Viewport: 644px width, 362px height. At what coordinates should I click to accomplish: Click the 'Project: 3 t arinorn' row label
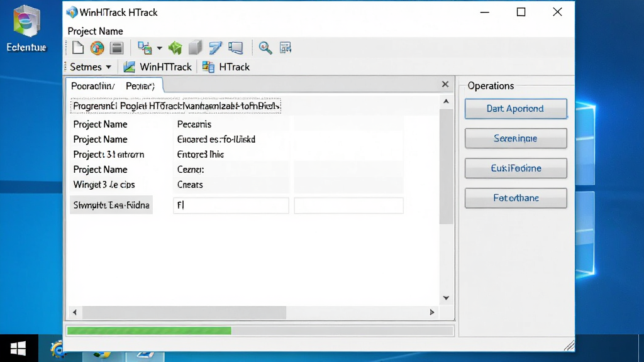pos(108,155)
